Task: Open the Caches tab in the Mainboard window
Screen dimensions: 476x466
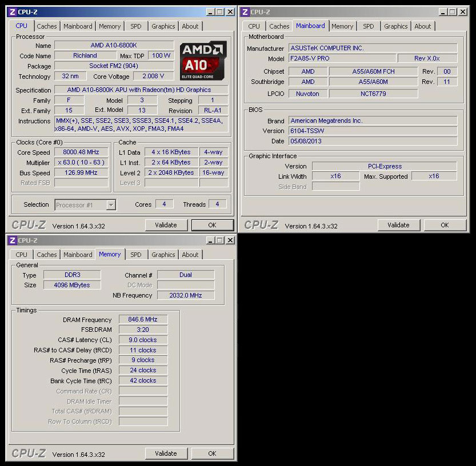Action: tap(279, 26)
